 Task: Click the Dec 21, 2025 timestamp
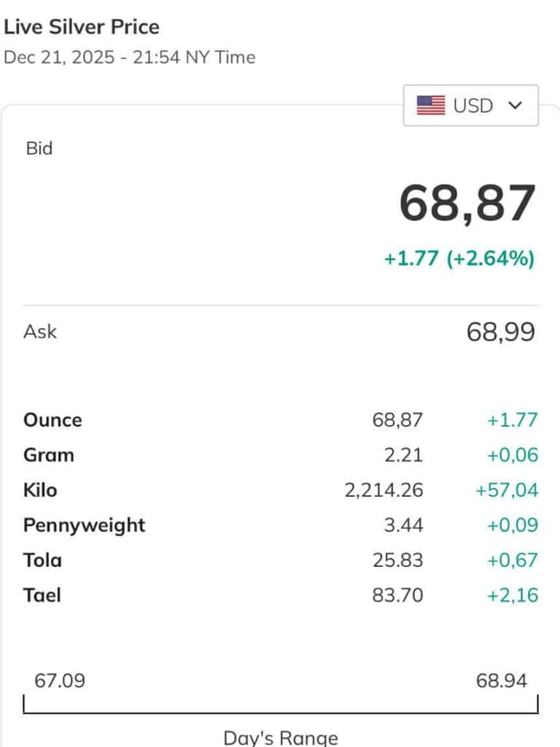pyautogui.click(x=130, y=58)
